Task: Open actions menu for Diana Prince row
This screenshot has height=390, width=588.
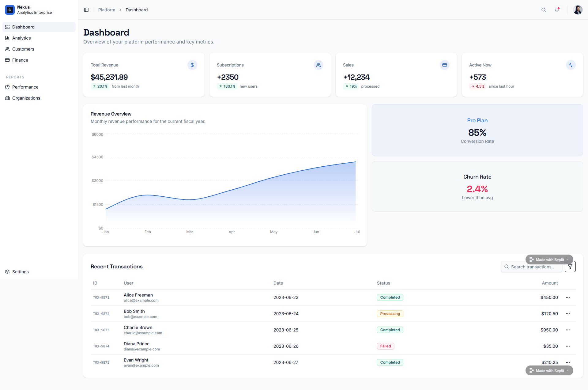Action: coord(568,346)
